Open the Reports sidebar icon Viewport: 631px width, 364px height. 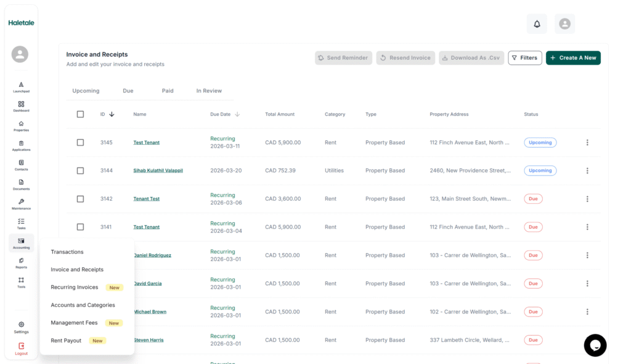pyautogui.click(x=21, y=262)
